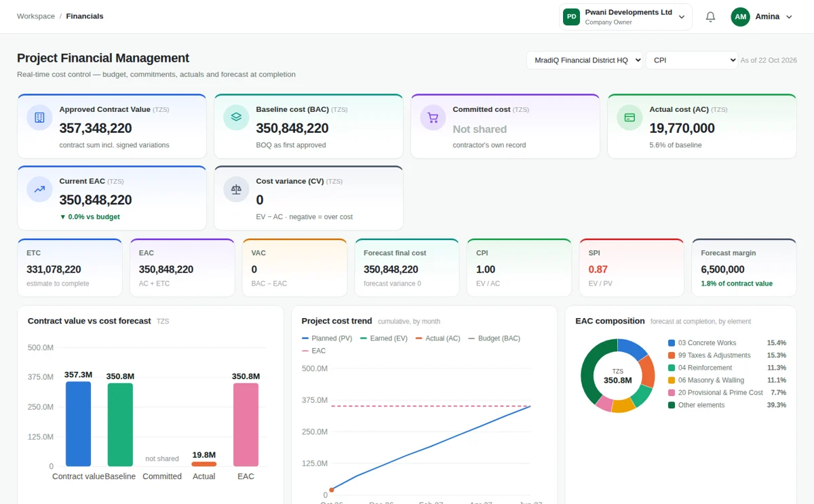
Task: Open the notifications bell
Action: pos(710,17)
